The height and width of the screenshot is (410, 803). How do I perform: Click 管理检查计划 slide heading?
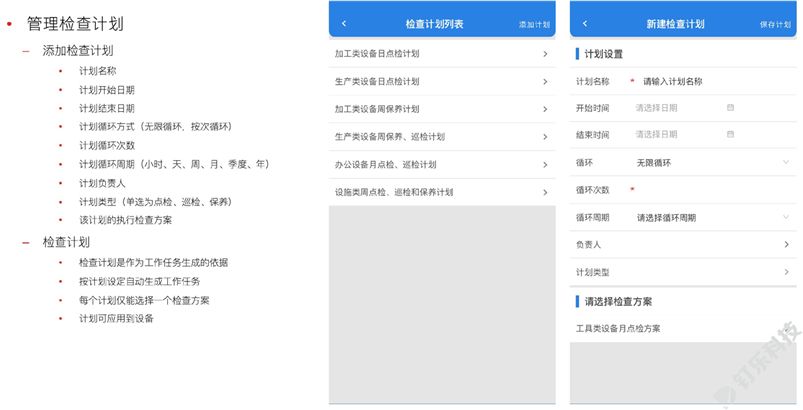coord(75,24)
